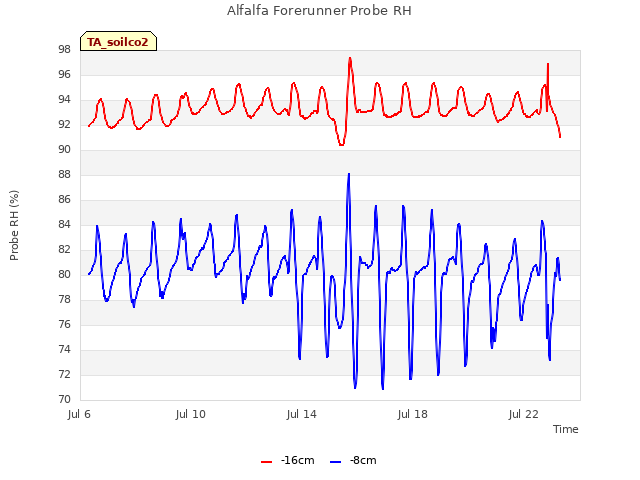Click the TA_soilco2 label box

[x=118, y=41]
